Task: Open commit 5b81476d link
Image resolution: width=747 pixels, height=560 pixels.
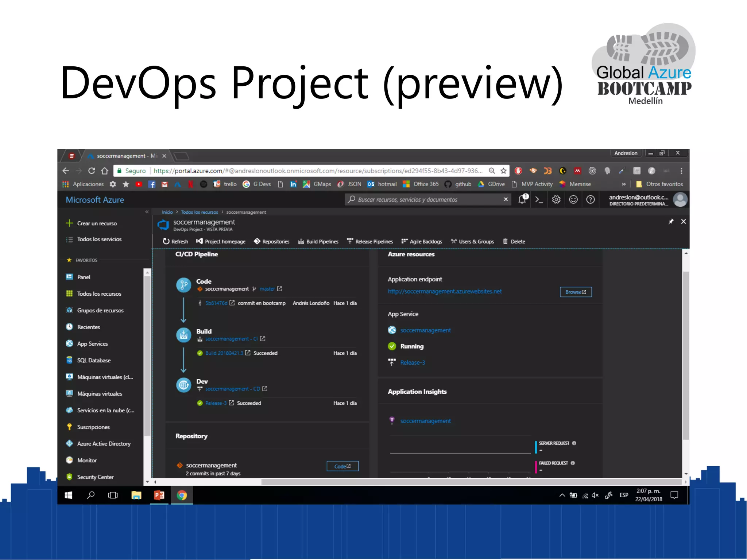Action: click(x=216, y=303)
